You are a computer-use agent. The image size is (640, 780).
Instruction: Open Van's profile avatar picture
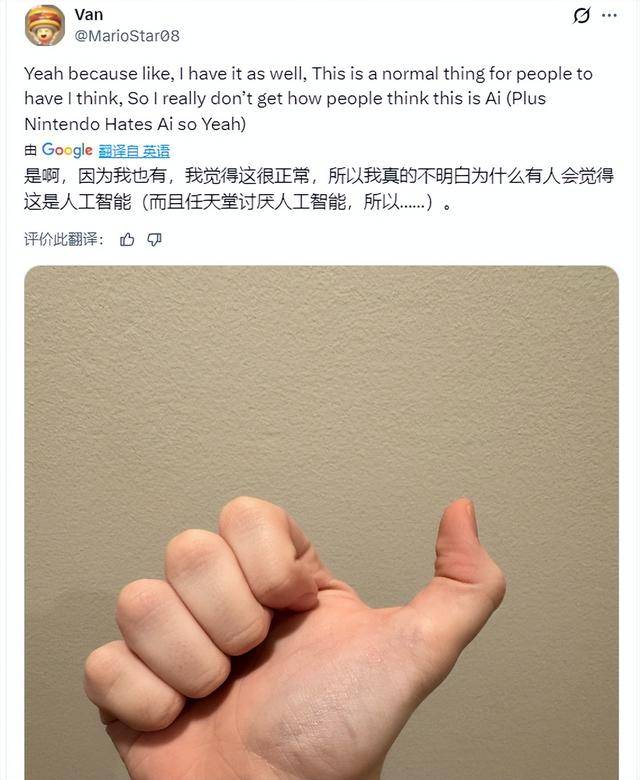pos(45,25)
